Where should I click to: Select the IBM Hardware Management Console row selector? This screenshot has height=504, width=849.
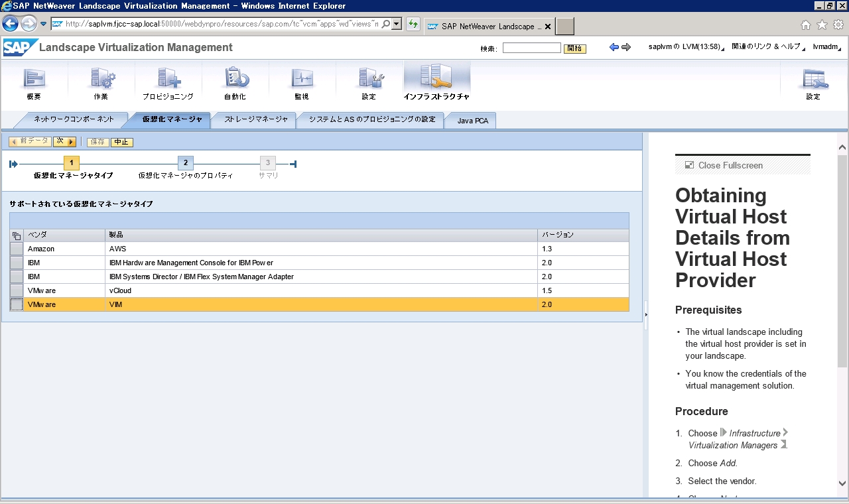click(x=16, y=263)
